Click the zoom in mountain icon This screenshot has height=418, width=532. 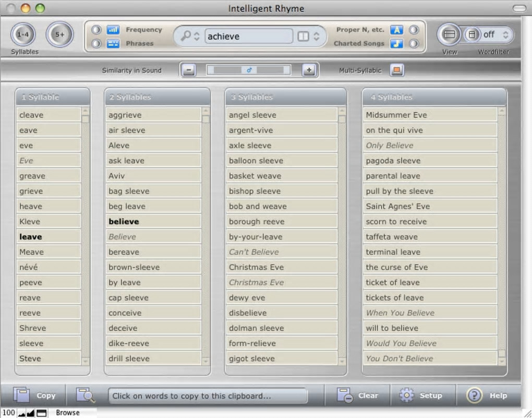click(x=31, y=413)
